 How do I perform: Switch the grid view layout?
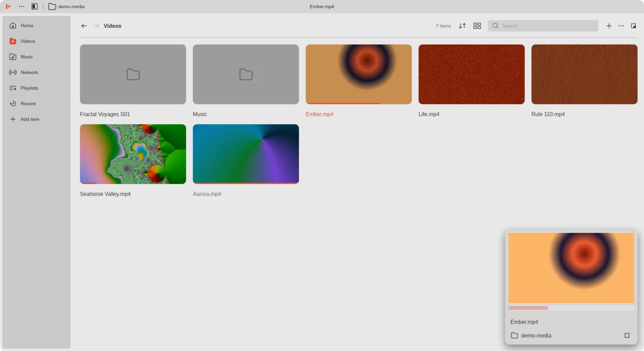click(477, 26)
